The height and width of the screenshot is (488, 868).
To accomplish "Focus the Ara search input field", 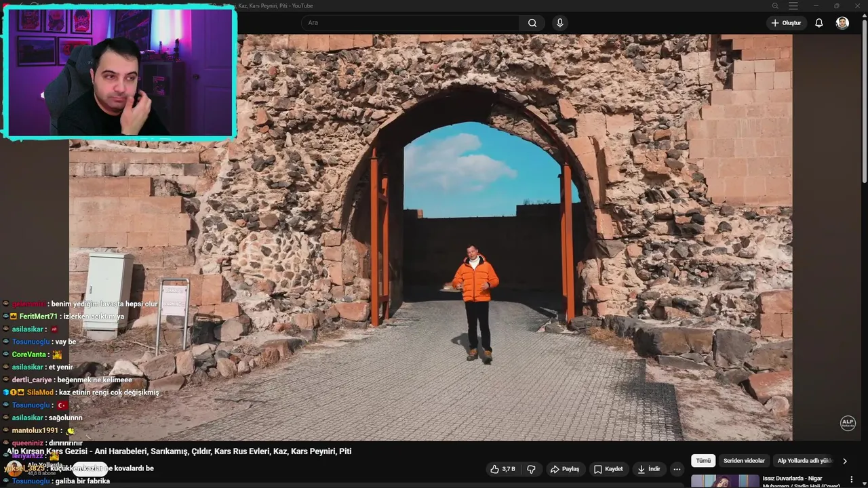I will coord(411,23).
